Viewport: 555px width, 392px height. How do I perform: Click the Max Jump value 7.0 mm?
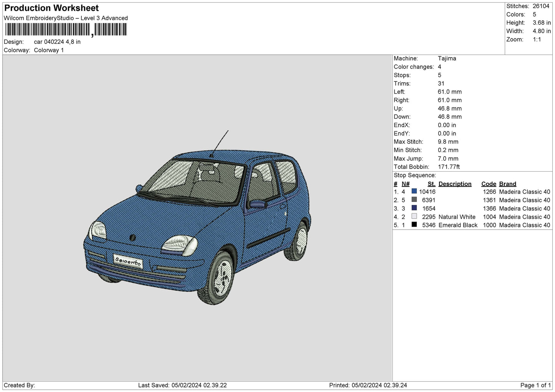[448, 159]
